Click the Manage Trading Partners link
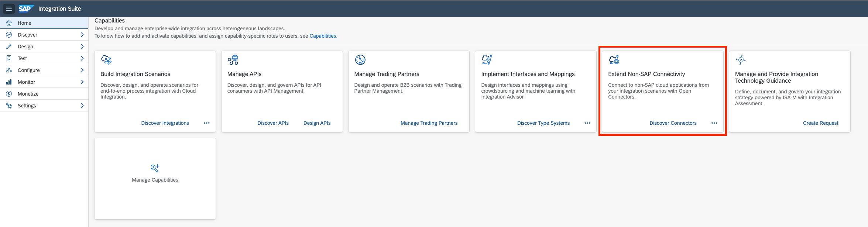The width and height of the screenshot is (868, 227). coord(429,123)
